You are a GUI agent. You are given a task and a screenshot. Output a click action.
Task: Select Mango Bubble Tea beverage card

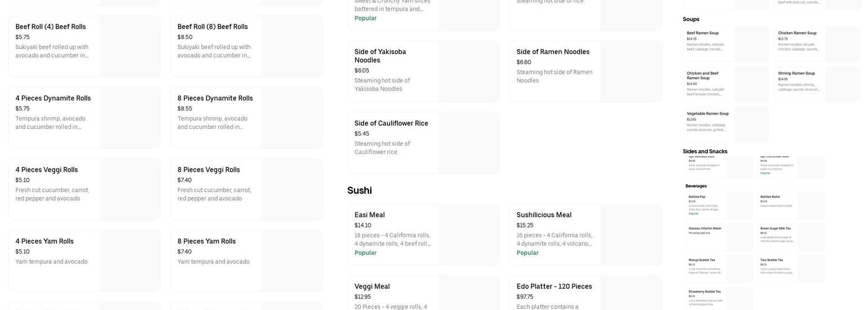click(719, 268)
